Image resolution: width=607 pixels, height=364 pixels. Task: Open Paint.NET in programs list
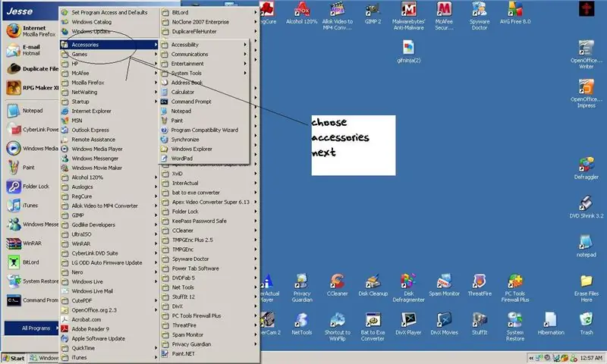point(209,353)
